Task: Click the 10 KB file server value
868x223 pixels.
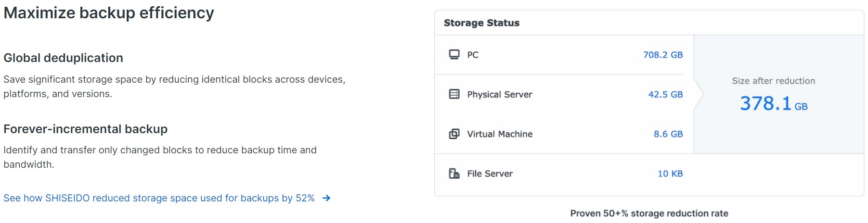Action: pos(670,174)
